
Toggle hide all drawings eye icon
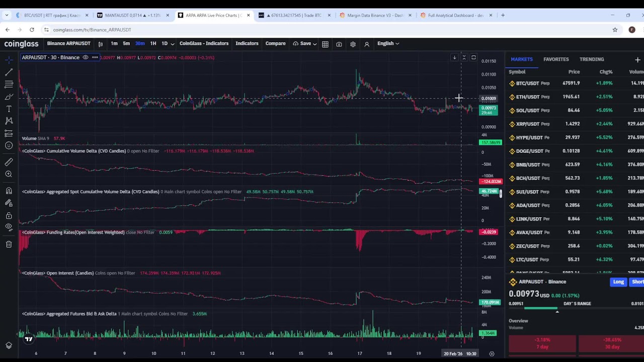pos(9,227)
